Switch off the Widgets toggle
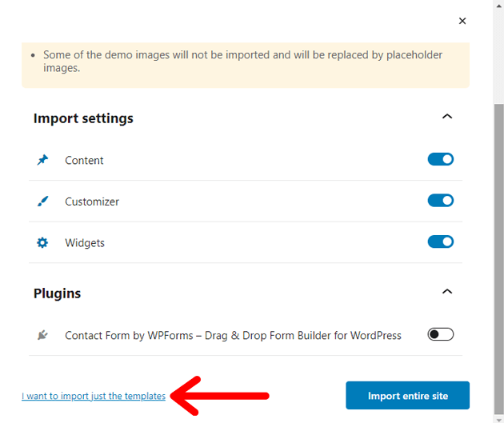Viewport: 504px width, 423px height. (x=441, y=241)
